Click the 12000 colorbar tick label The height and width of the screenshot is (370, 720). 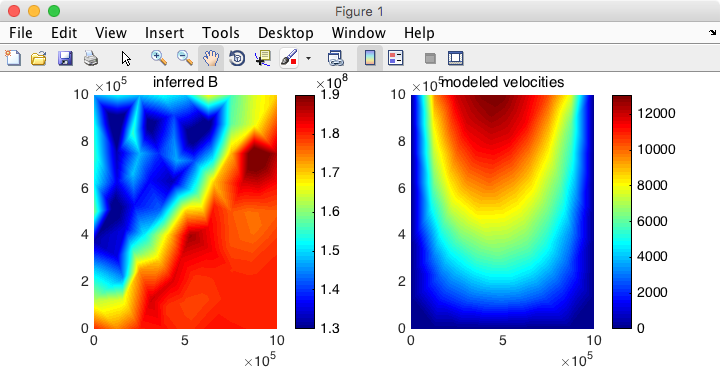pos(656,113)
